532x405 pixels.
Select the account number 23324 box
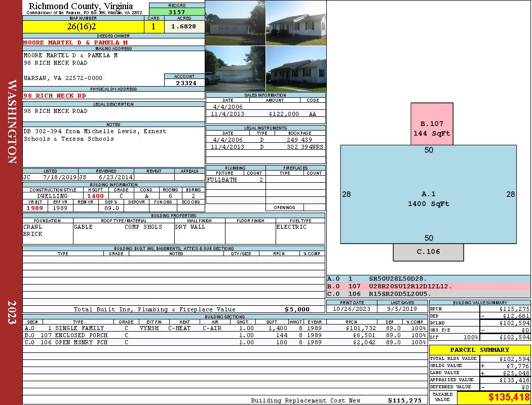184,83
